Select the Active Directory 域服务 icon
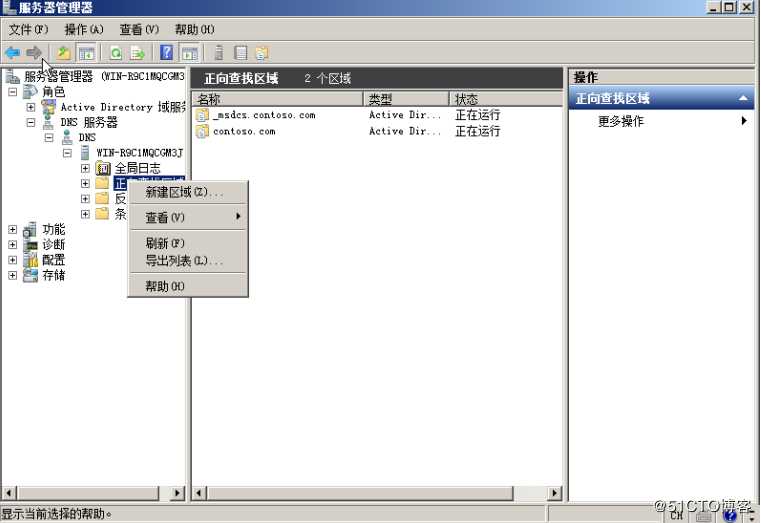 click(x=49, y=107)
